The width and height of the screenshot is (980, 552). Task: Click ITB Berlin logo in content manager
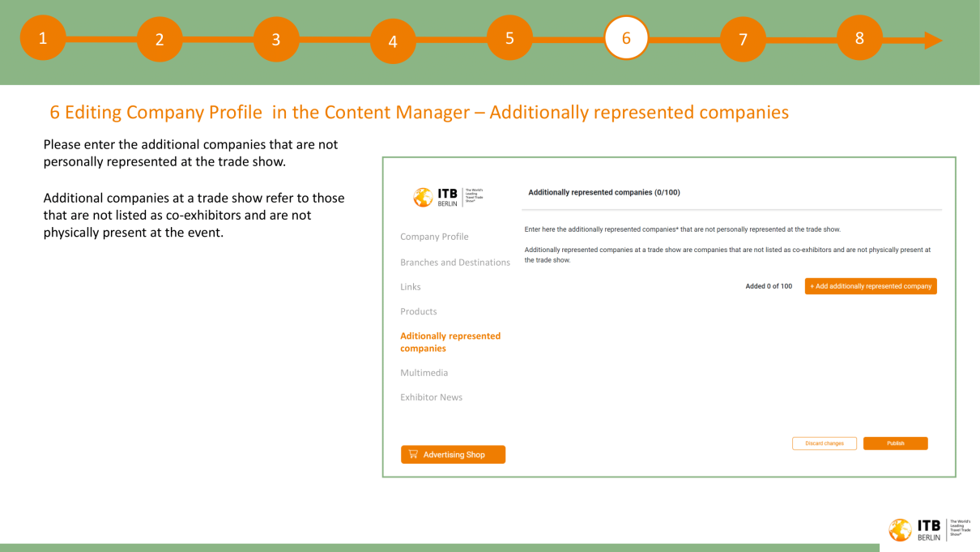point(450,197)
